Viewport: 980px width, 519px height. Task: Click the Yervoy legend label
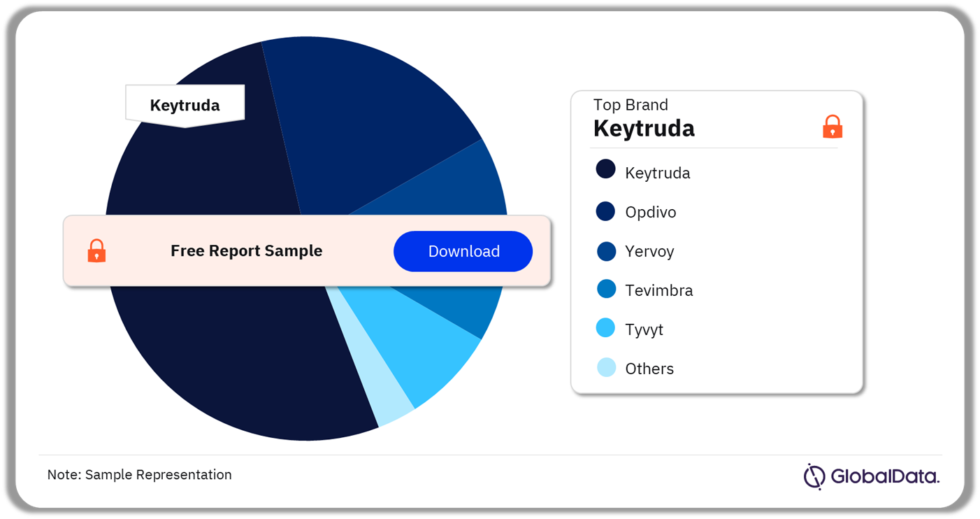(649, 251)
